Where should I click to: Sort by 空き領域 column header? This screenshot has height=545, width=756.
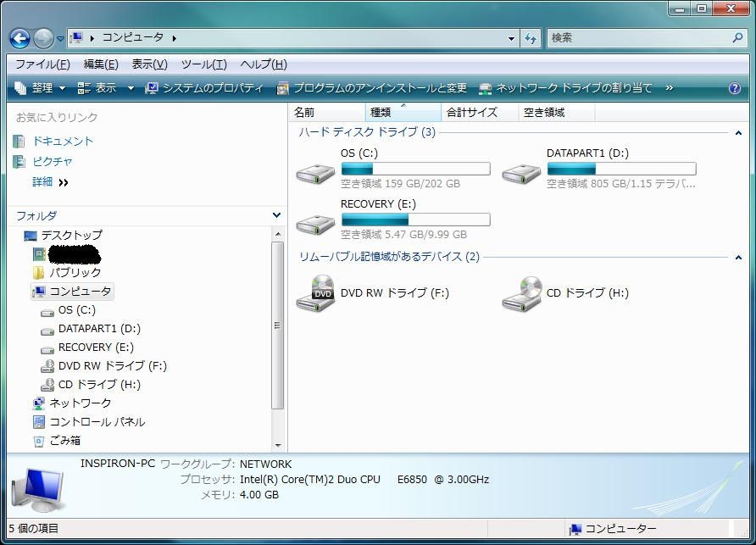coord(557,113)
